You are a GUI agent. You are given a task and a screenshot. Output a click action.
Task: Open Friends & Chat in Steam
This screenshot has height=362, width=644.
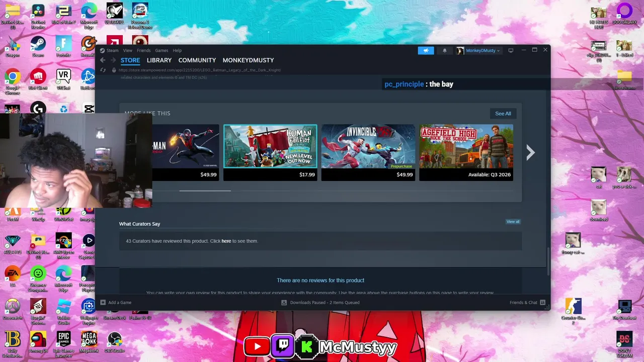click(x=527, y=303)
